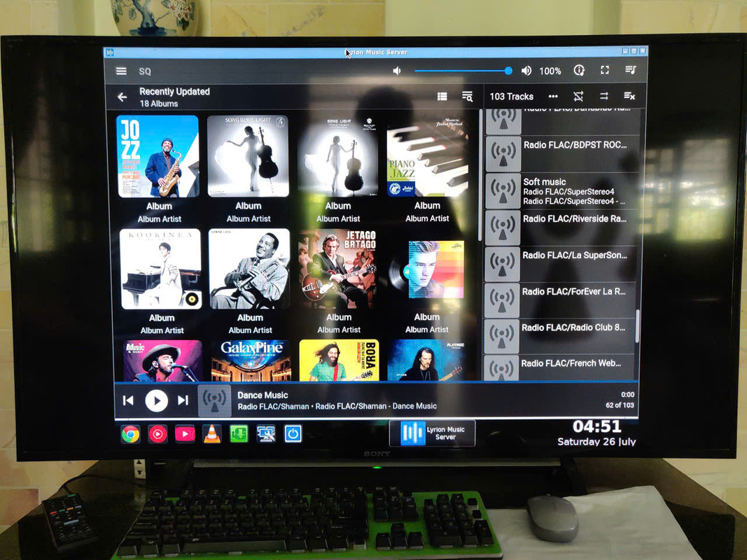
Task: Select Radio FLAC/BDPST ROC... queue item
Action: 561,154
